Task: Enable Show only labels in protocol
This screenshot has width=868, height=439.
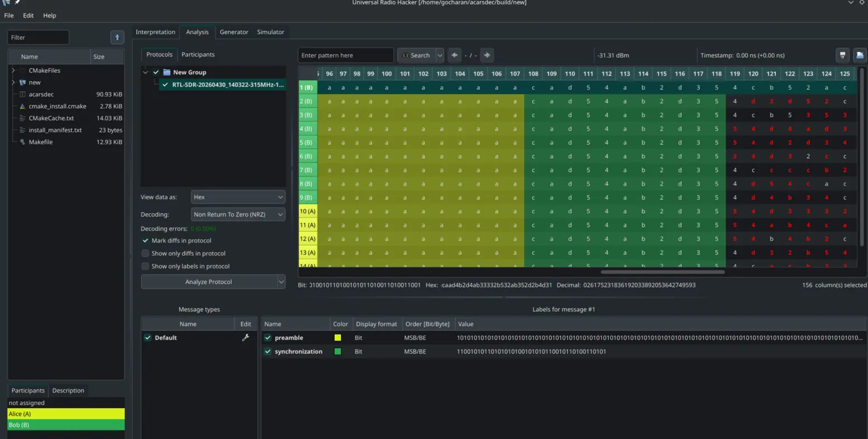Action: click(146, 267)
